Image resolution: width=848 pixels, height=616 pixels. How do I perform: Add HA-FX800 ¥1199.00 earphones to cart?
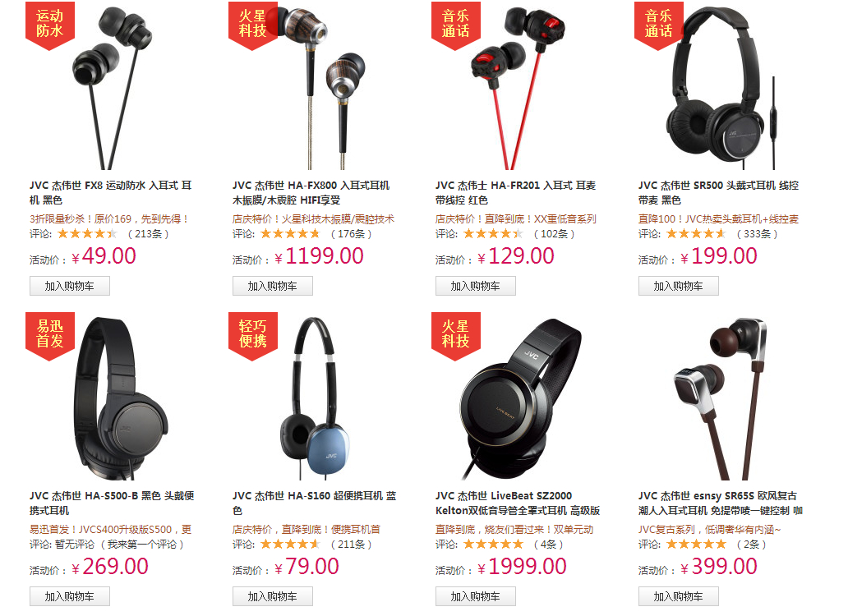coord(273,286)
